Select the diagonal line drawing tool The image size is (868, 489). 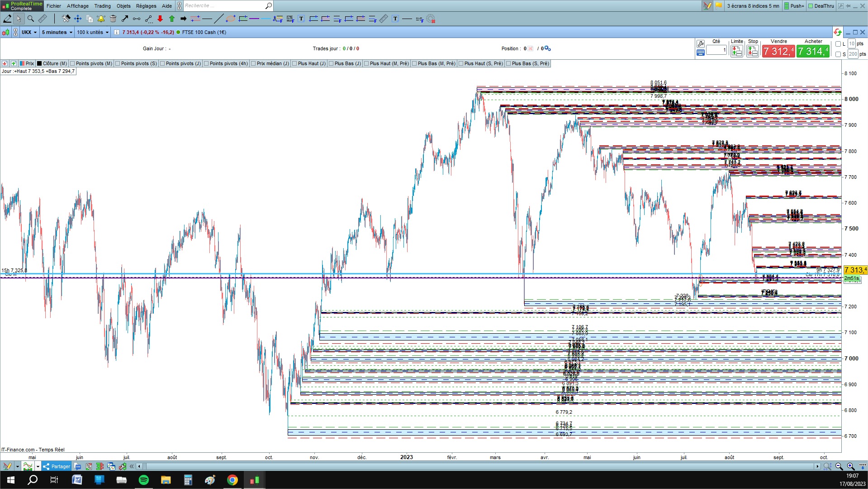click(x=219, y=19)
